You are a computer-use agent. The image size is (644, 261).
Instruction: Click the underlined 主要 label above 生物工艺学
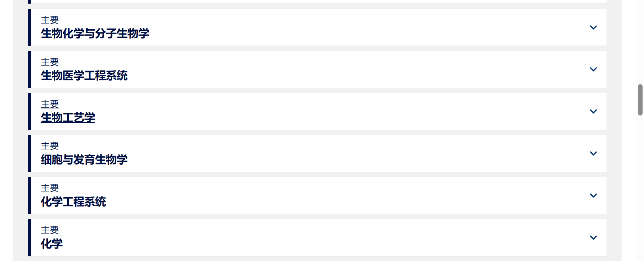49,104
